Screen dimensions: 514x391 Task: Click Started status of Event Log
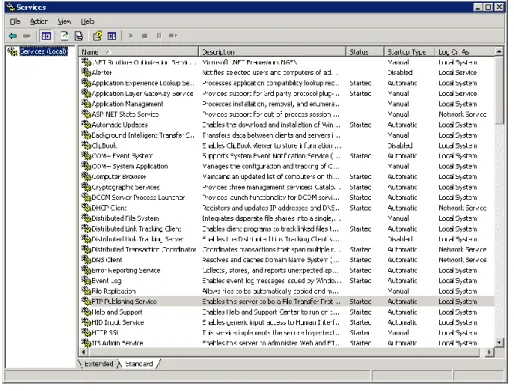pos(360,280)
